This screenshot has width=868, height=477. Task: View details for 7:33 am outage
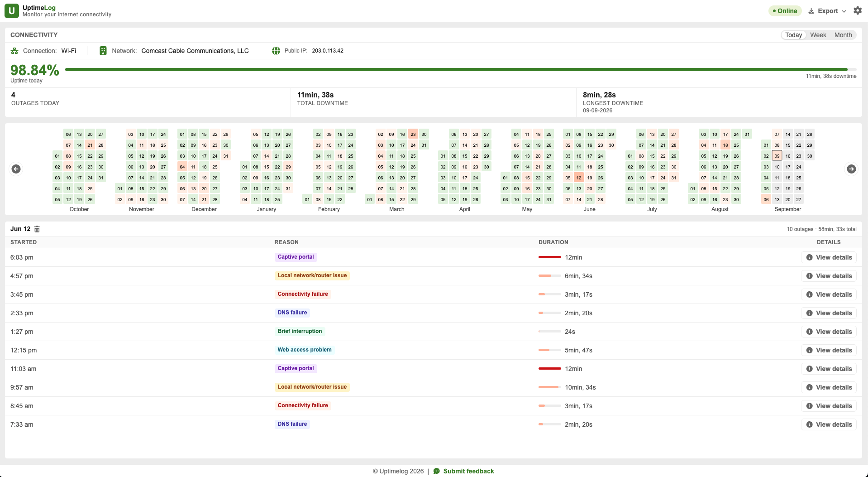(829, 424)
